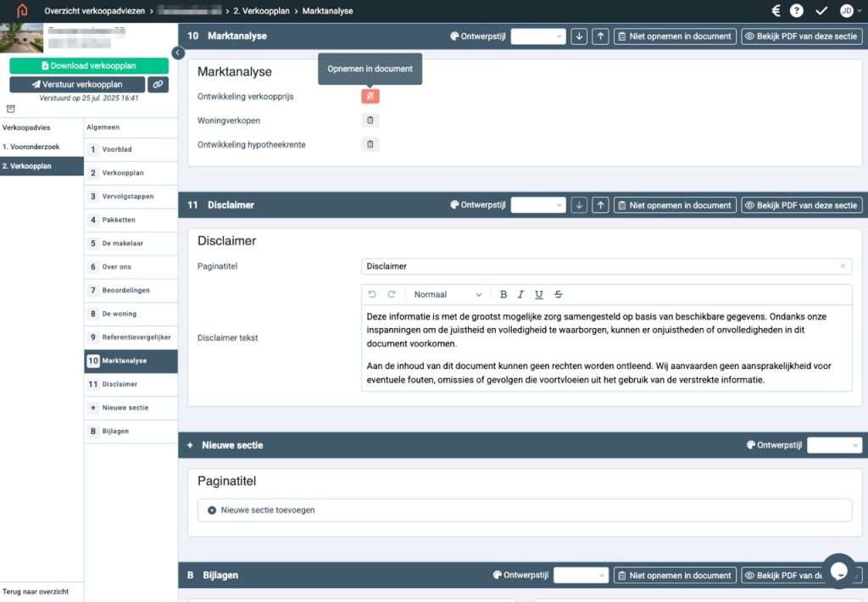Open section 7 Beoordelingen
Viewport: 868px width, 602px height.
[131, 290]
